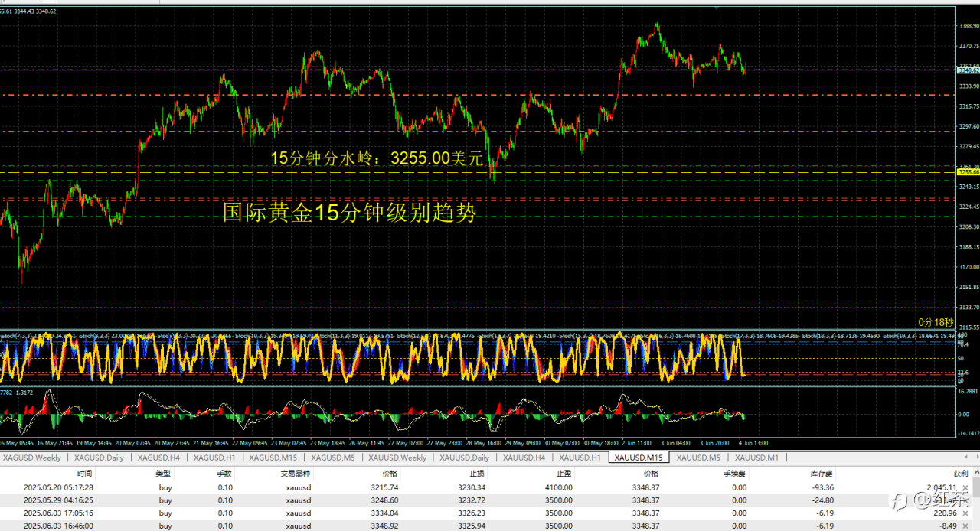Screen dimensions: 980x531
Task: Select the yellow 3255.66 price level label
Action: click(x=968, y=173)
